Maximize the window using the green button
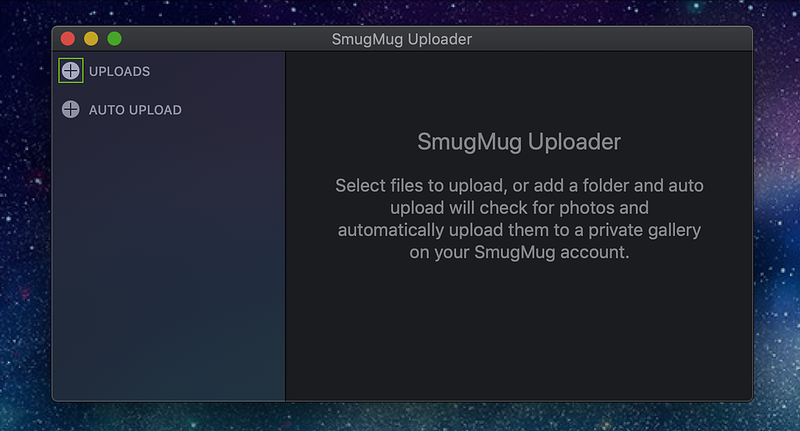 [115, 39]
